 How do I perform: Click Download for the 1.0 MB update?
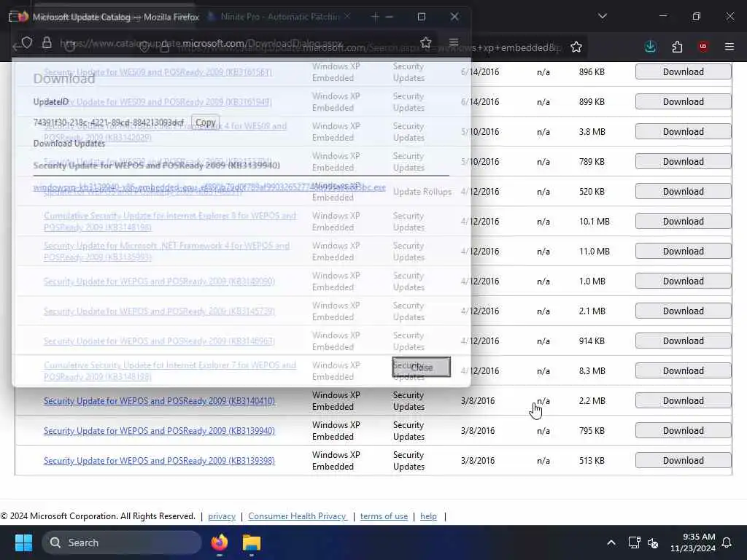[x=683, y=281]
